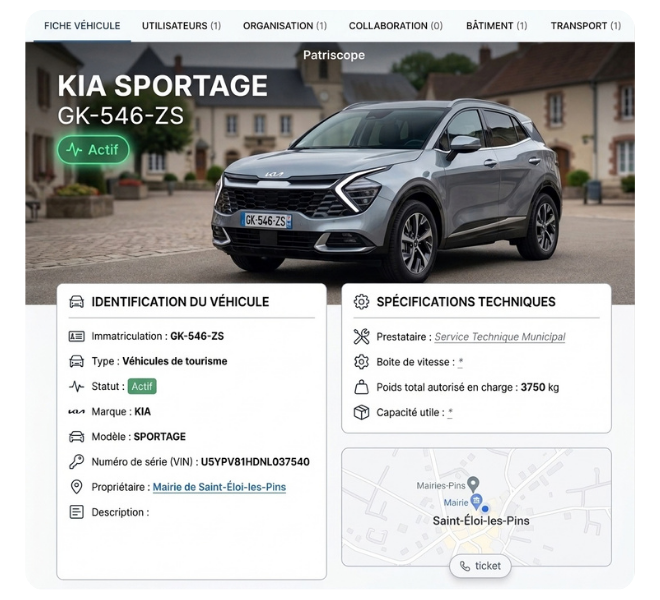The height and width of the screenshot is (600, 660).
Task: Click the Patriscope title over the photo
Action: click(334, 55)
